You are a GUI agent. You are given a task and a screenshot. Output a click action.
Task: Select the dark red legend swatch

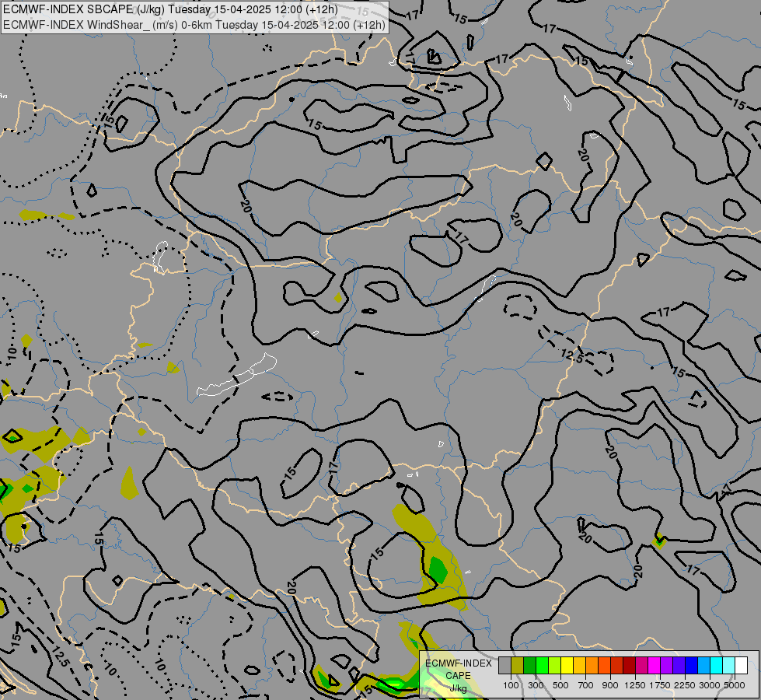pyautogui.click(x=629, y=665)
